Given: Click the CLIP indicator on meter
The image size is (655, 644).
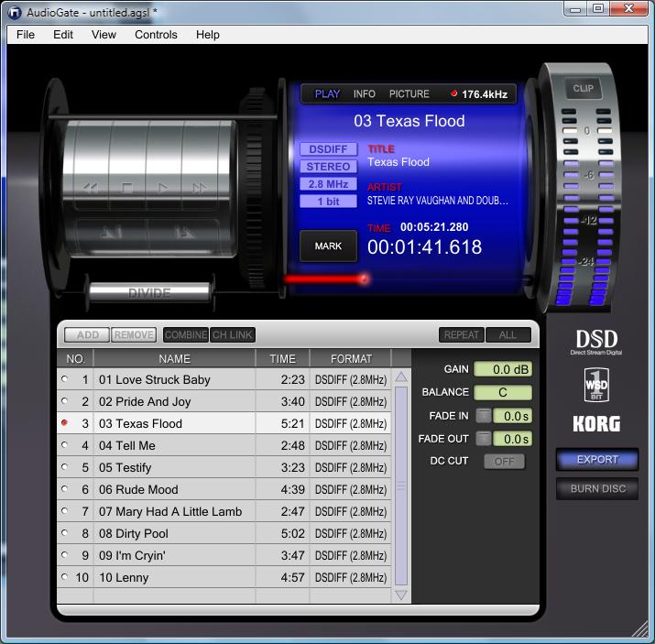Looking at the screenshot, I should click(x=584, y=89).
